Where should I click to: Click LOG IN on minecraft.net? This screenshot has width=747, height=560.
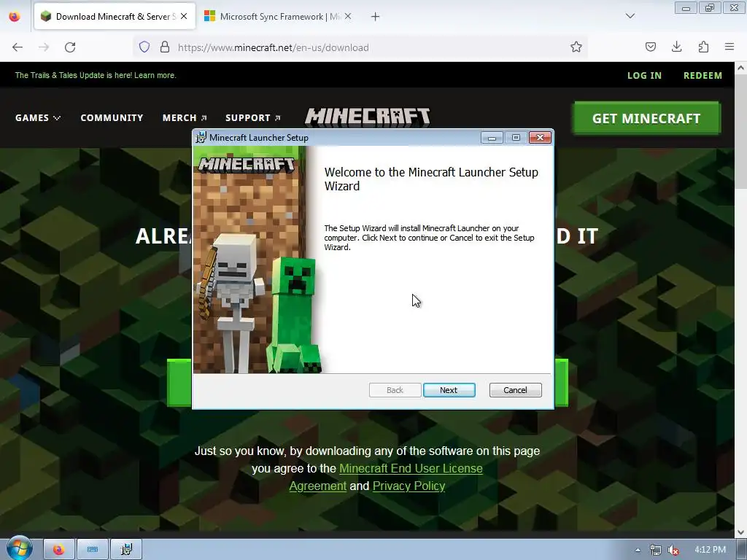click(644, 75)
